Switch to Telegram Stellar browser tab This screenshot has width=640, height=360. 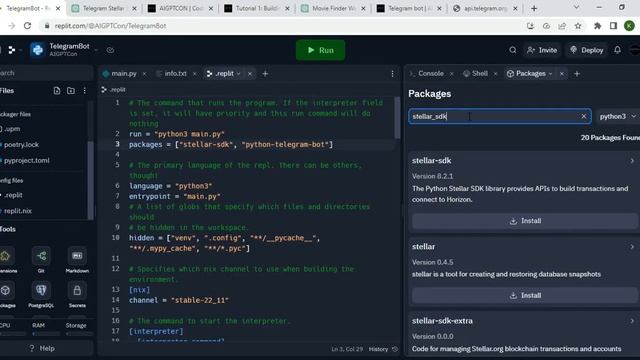[x=103, y=8]
